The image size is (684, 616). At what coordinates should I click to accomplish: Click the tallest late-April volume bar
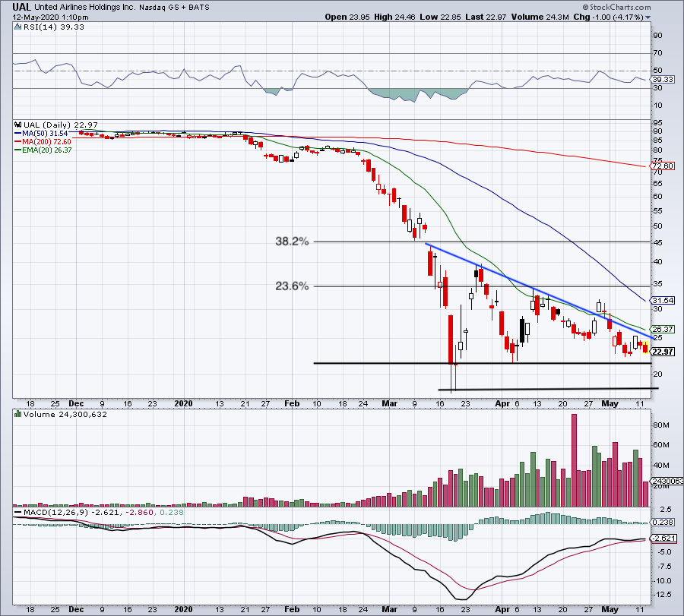tap(574, 460)
